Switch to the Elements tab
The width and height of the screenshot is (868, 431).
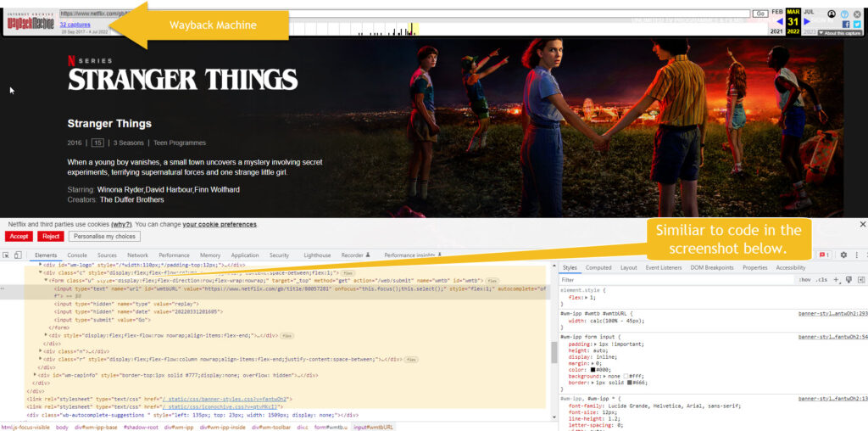[x=46, y=255]
